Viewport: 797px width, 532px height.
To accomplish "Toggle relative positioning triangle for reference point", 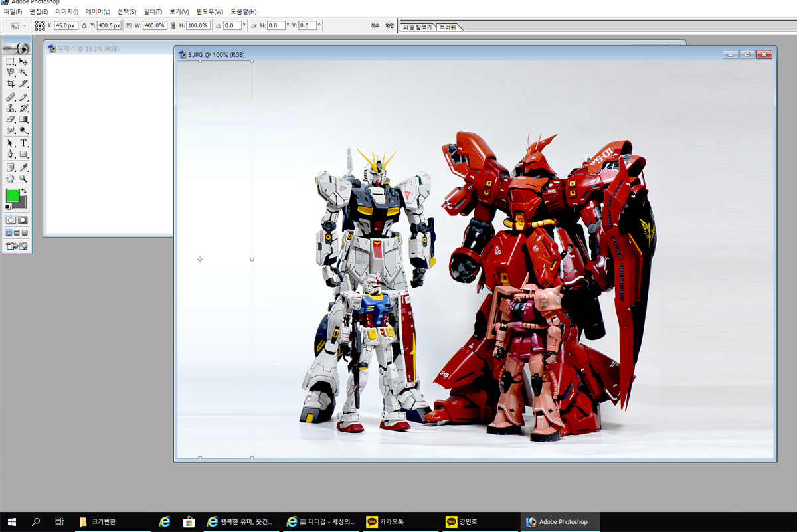I will coord(84,25).
